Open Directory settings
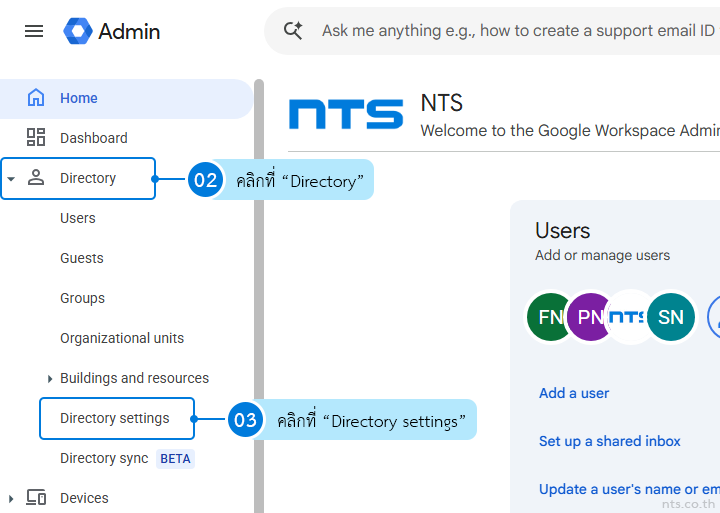720x513 pixels. (117, 418)
